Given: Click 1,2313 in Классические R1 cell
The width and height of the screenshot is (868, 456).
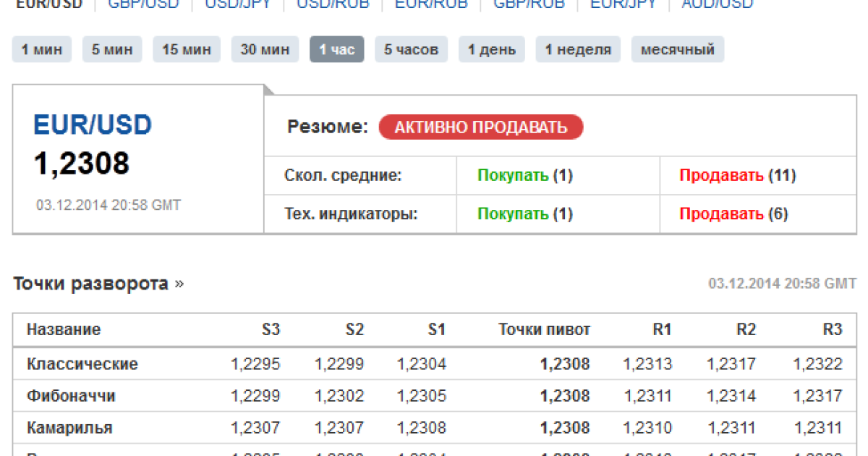Looking at the screenshot, I should 648,364.
